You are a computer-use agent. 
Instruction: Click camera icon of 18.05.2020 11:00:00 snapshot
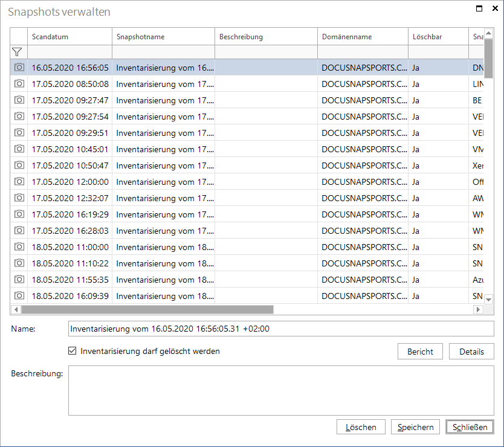coord(19,247)
